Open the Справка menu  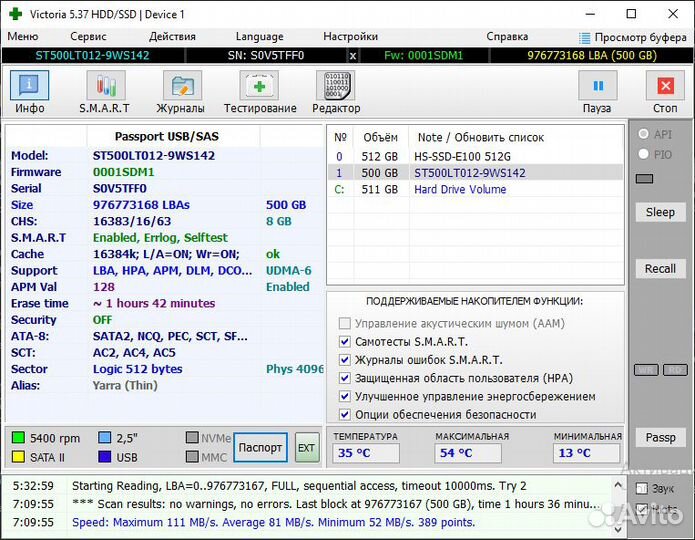tap(507, 36)
